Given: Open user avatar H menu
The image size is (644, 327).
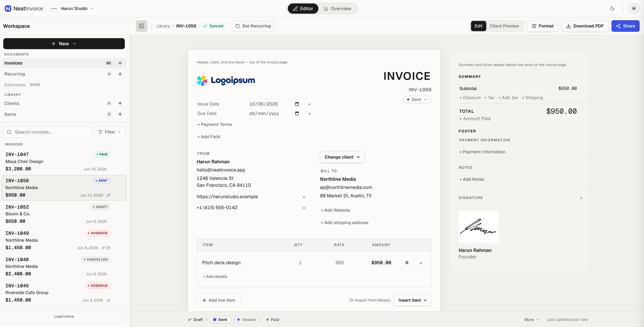Looking at the screenshot, I should tap(634, 8).
